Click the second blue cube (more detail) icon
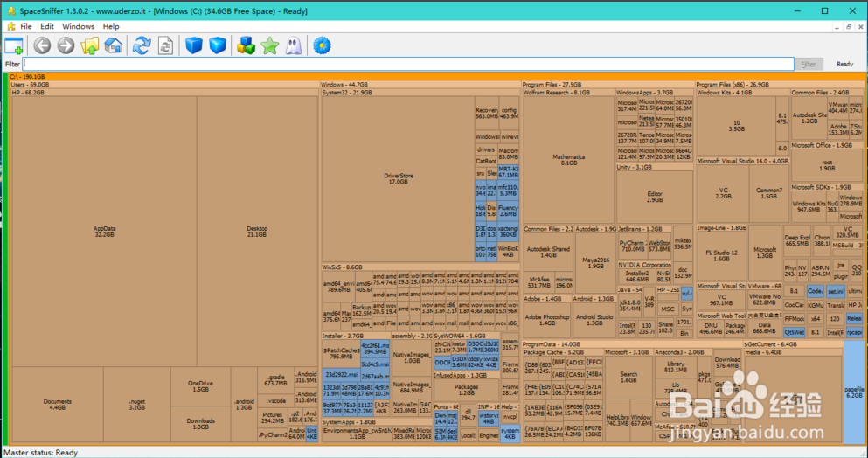This screenshot has width=868, height=458. tap(218, 46)
